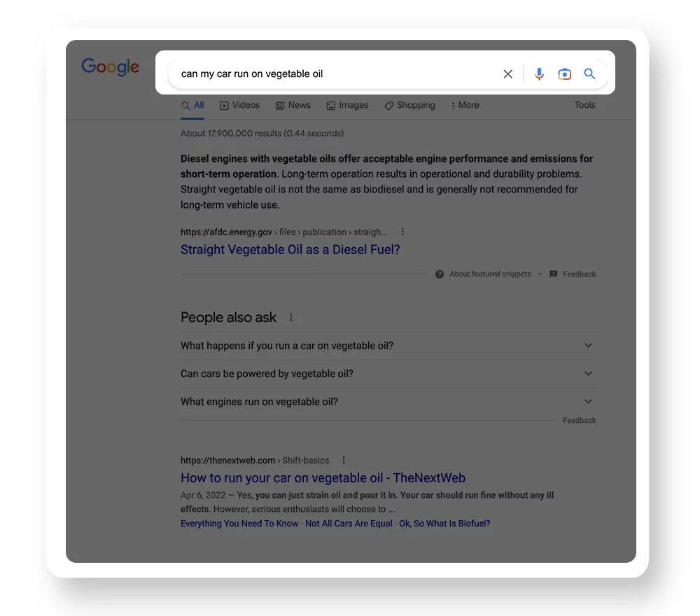Switch to the Videos tab
Screen dimensions: 700x616
[239, 106]
